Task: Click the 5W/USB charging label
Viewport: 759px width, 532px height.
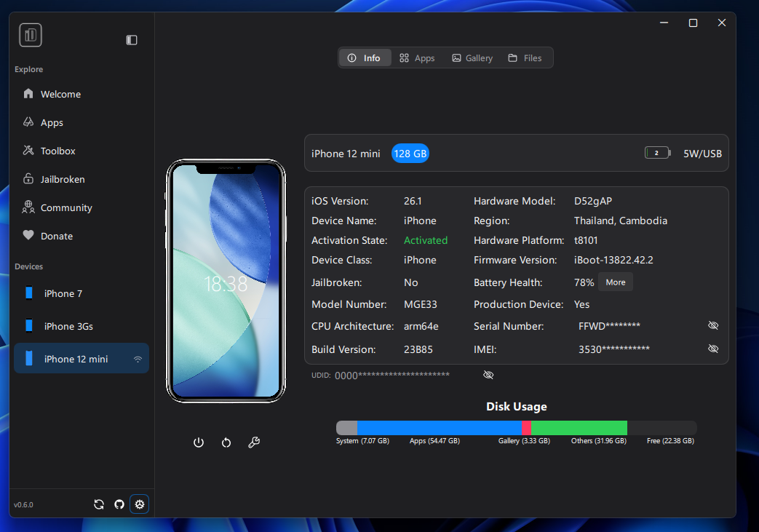Action: [x=702, y=154]
